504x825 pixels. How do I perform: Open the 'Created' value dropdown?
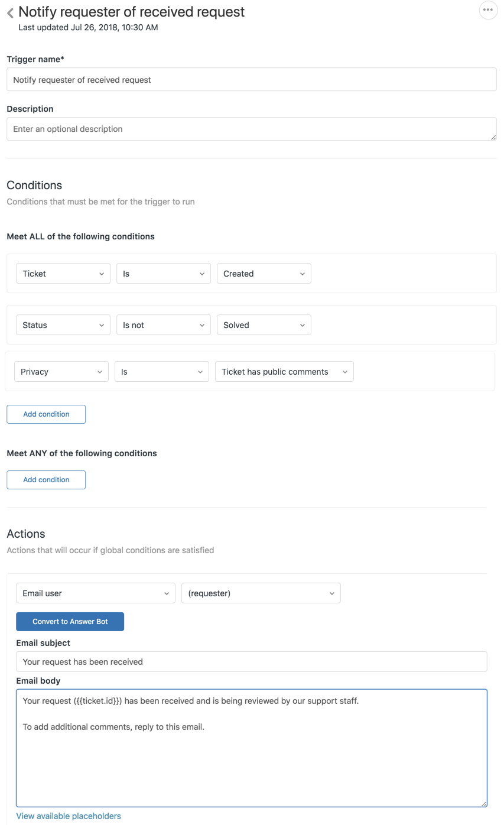pyautogui.click(x=264, y=273)
